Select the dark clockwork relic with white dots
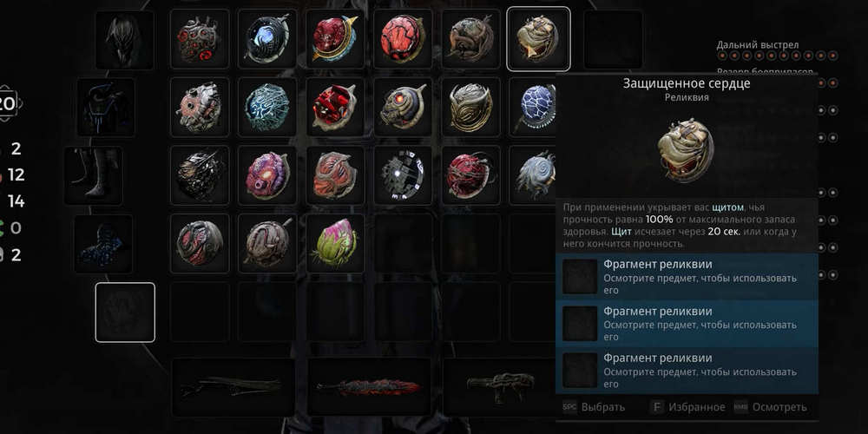 (403, 175)
